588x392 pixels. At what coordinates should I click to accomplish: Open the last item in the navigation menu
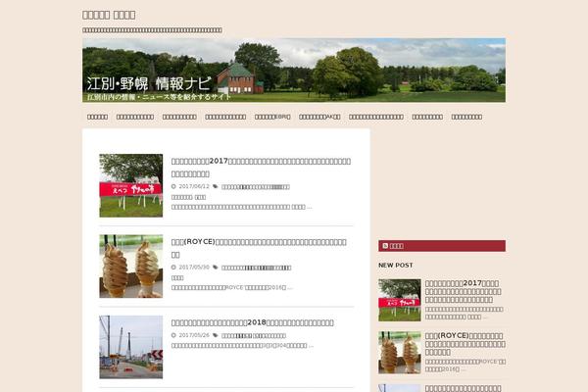click(466, 117)
